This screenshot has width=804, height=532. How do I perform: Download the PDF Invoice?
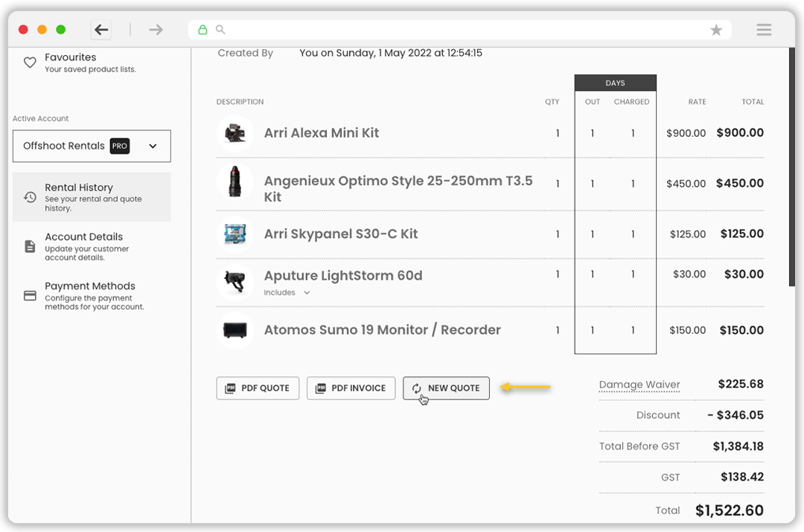tap(351, 388)
